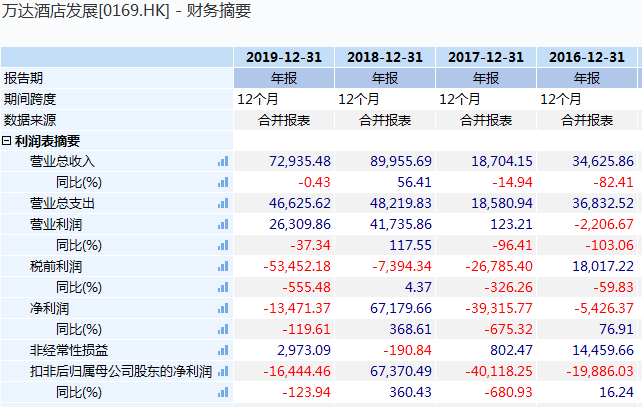Image resolution: width=642 pixels, height=407 pixels.
Task: Click 12个月 under 2018-12-31
Action: tap(359, 99)
